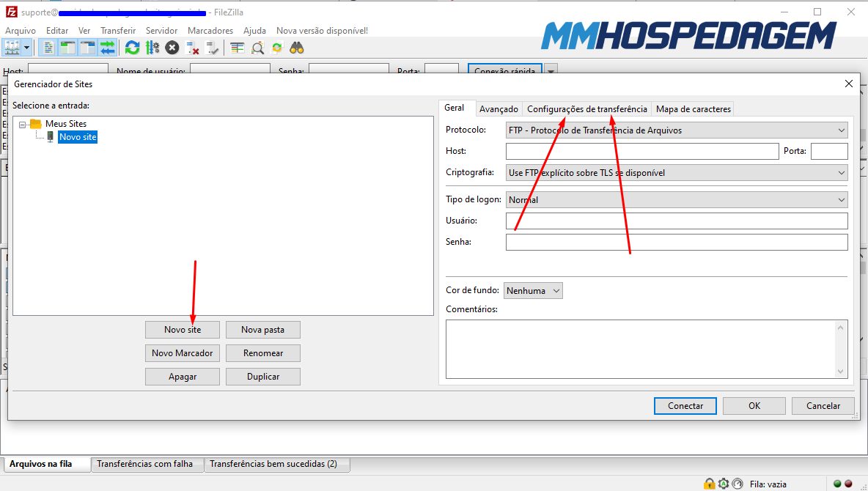
Task: Click the Cancelar button
Action: tap(823, 406)
